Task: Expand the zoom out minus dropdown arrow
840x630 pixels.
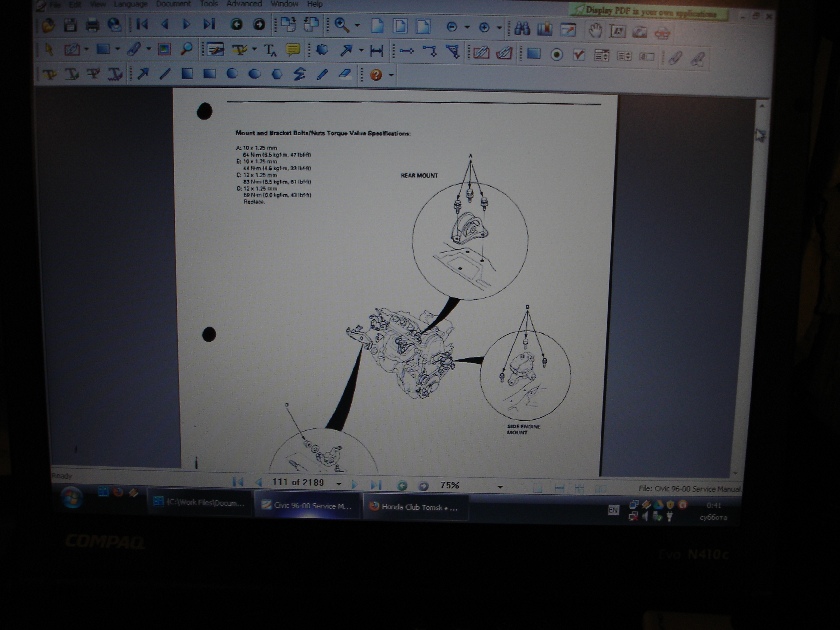Action: pyautogui.click(x=467, y=27)
